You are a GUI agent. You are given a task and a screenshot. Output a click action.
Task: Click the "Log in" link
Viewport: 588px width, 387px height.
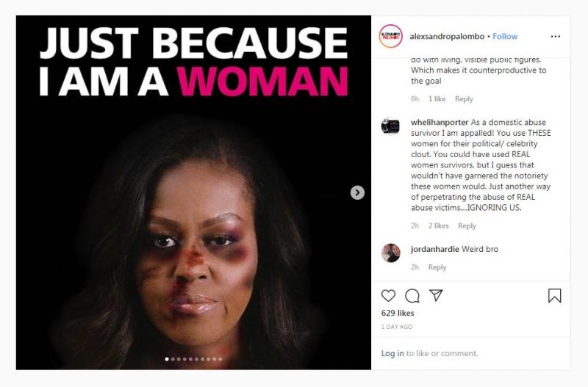coord(392,353)
